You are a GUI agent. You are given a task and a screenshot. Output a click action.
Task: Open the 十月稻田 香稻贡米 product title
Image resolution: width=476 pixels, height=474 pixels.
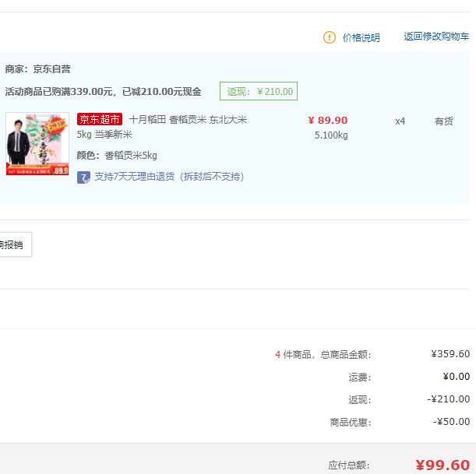(x=187, y=120)
